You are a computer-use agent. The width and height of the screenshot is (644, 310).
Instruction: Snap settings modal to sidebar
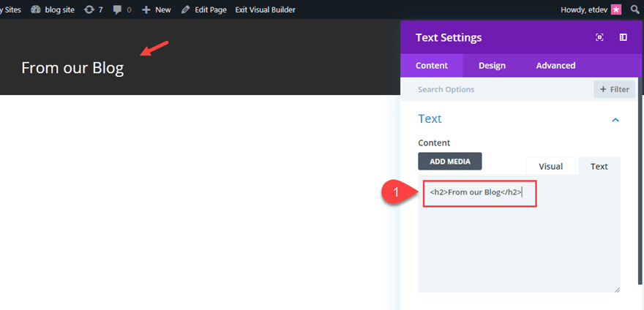623,37
